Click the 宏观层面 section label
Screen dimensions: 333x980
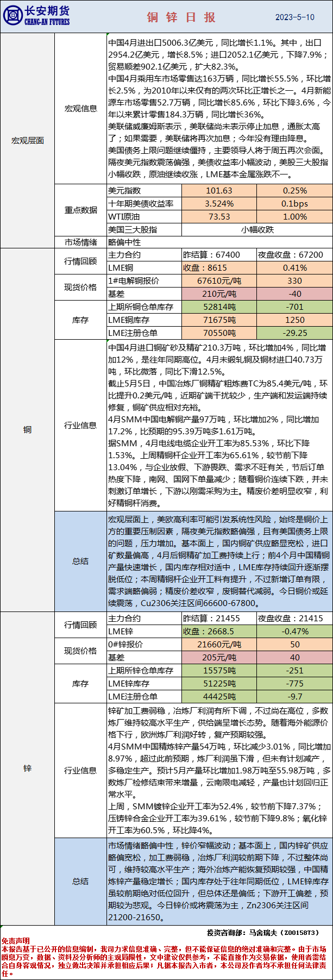27,141
